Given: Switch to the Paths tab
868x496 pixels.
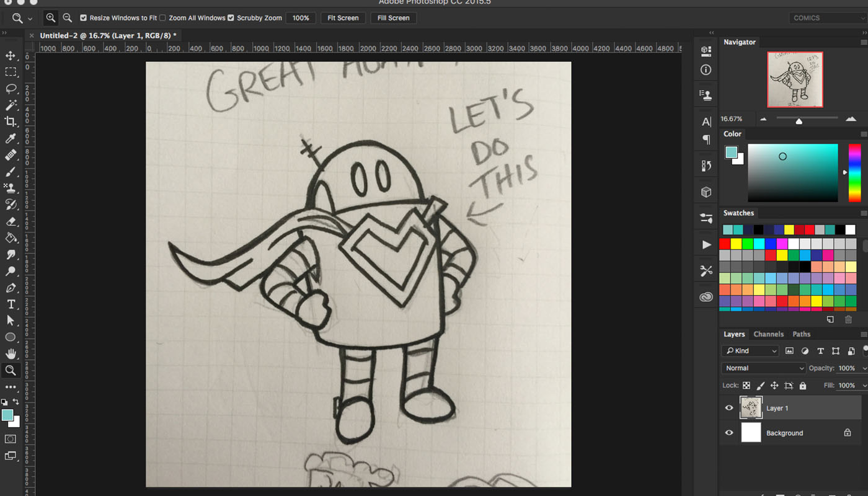Looking at the screenshot, I should (x=801, y=334).
